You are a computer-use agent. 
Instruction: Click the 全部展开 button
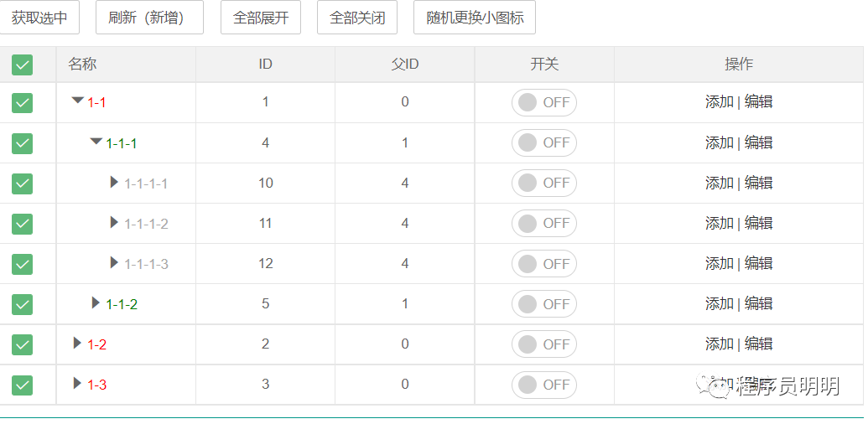(x=261, y=18)
